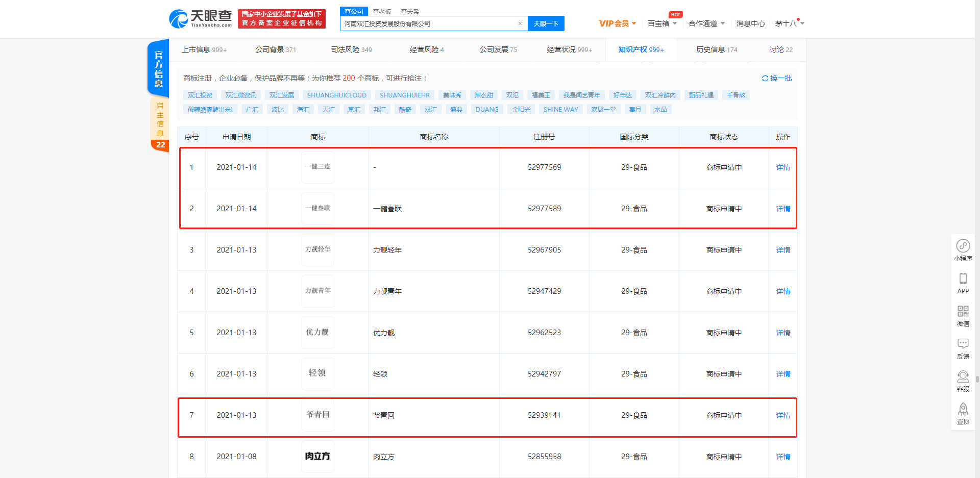Click the 天眼一下 search button

pos(546,23)
